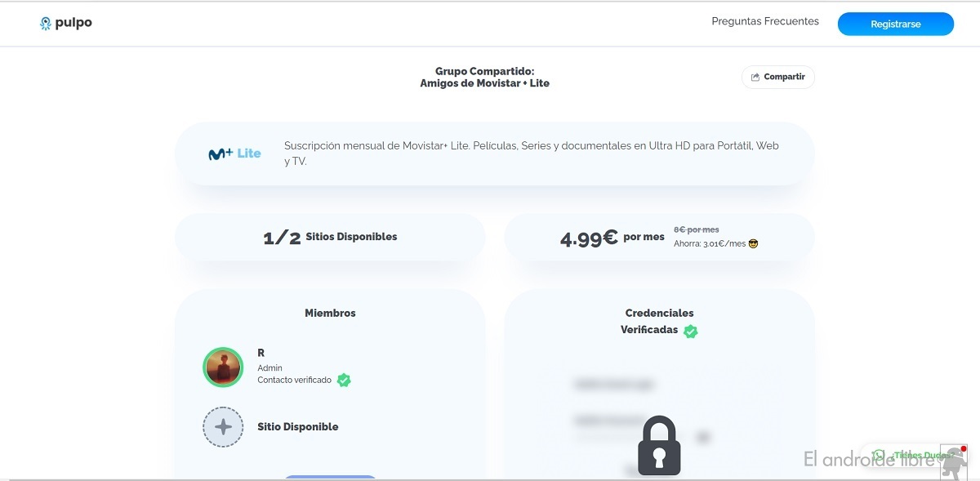Click the Contacto verificado label
The width and height of the screenshot is (980, 481).
(x=295, y=380)
